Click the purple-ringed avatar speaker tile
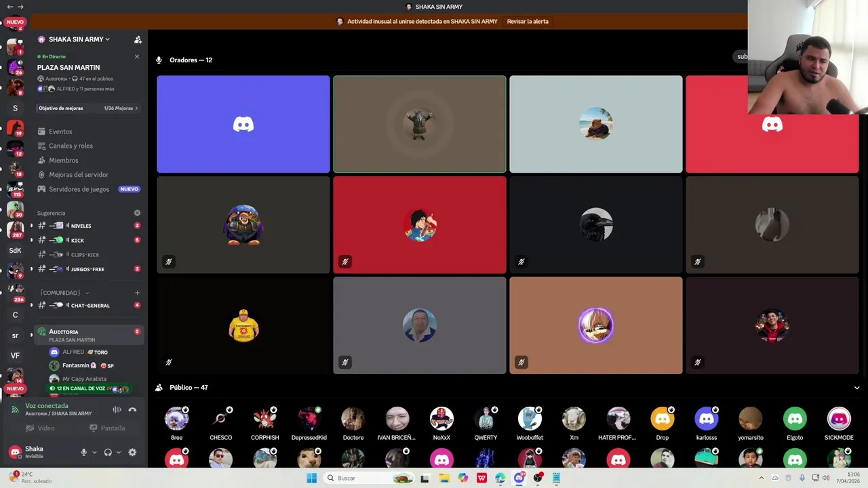The image size is (868, 488). (595, 325)
